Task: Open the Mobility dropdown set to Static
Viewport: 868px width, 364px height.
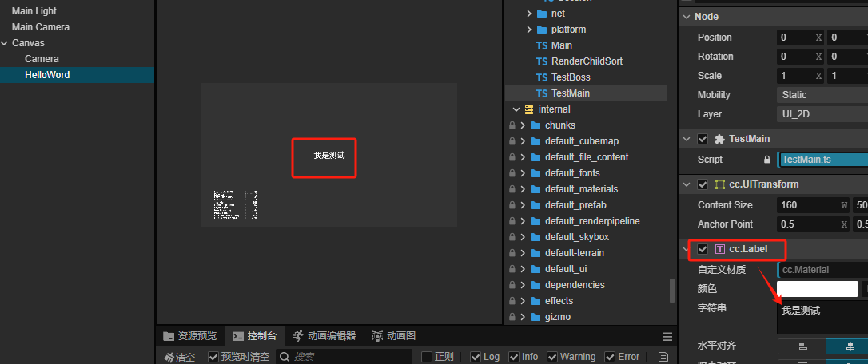Action: pyautogui.click(x=822, y=95)
